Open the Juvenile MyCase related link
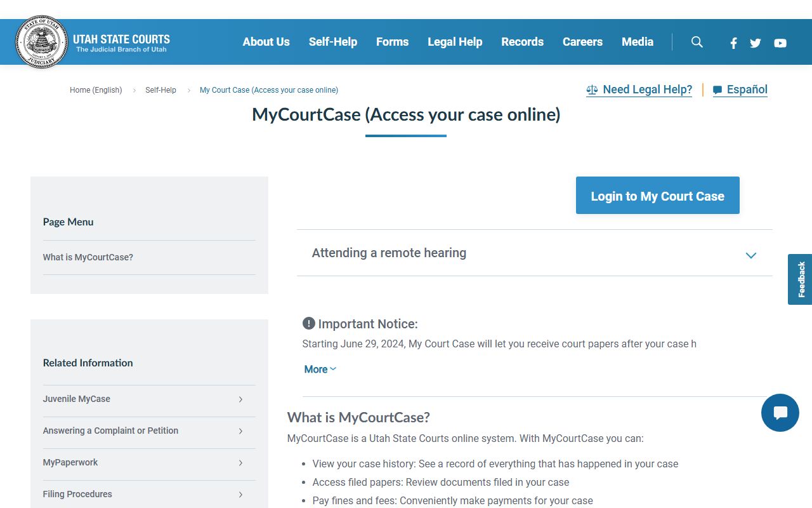Screen dimensions: 812x508 [77, 399]
